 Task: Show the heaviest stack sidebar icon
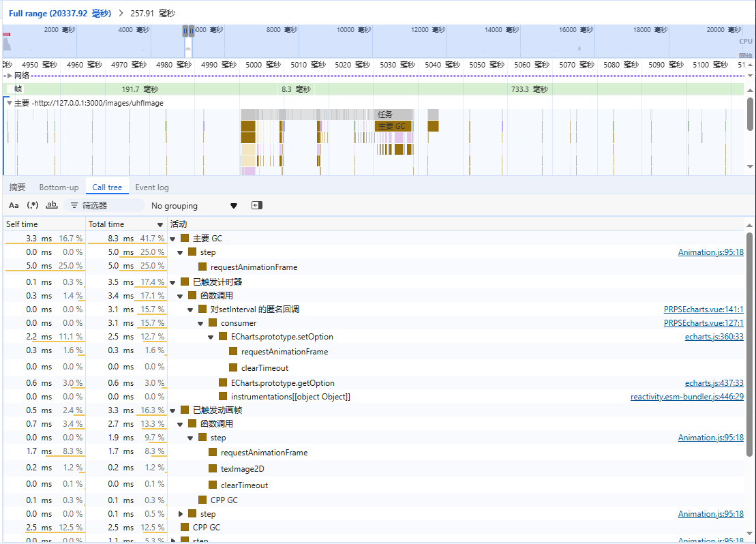pyautogui.click(x=256, y=205)
